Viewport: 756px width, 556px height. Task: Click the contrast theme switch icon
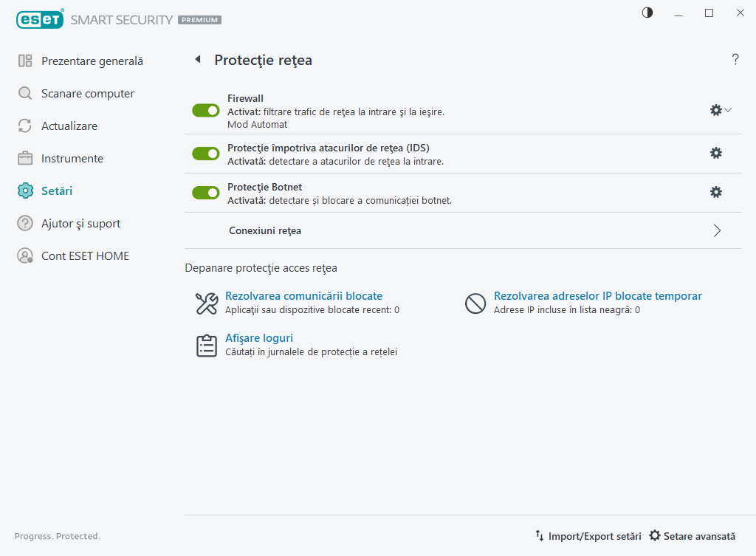click(647, 13)
